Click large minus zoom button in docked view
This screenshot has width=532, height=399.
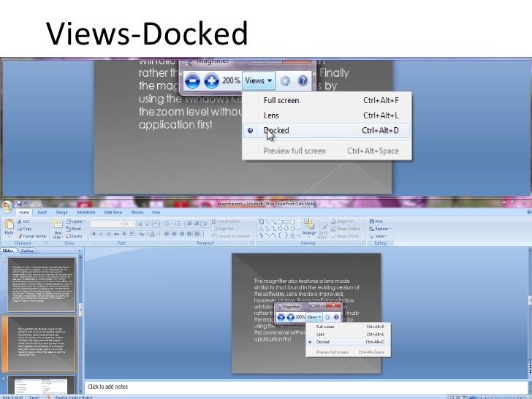(192, 80)
